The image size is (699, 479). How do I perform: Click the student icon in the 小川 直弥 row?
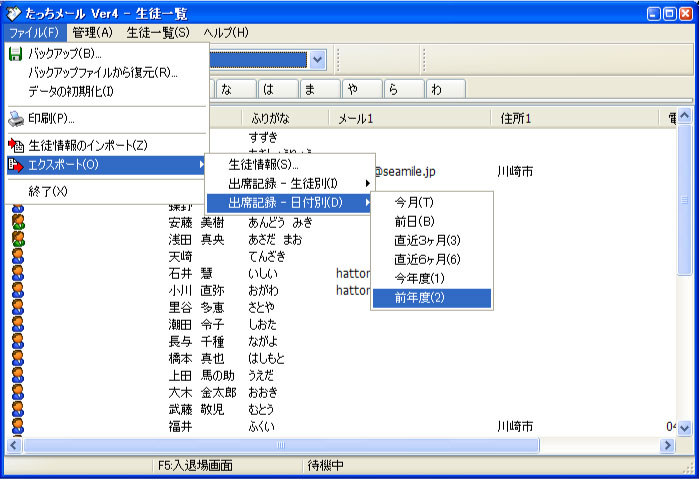(17, 290)
